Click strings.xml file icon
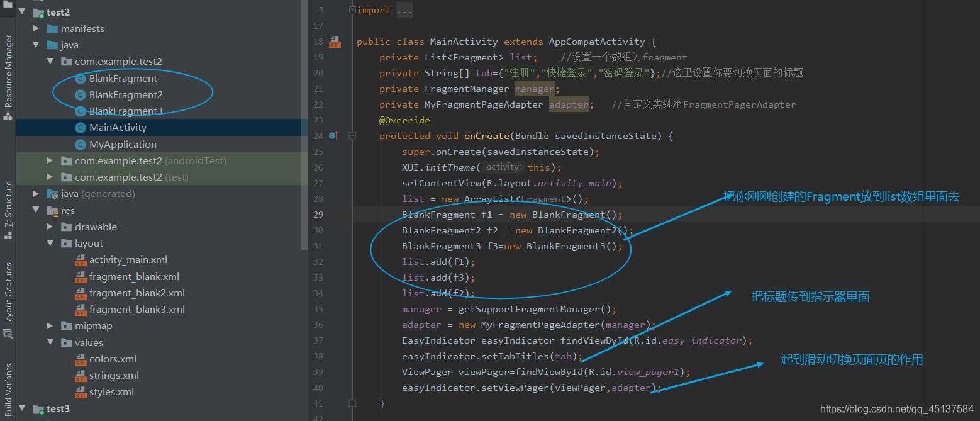The width and height of the screenshot is (980, 421). pyautogui.click(x=81, y=375)
